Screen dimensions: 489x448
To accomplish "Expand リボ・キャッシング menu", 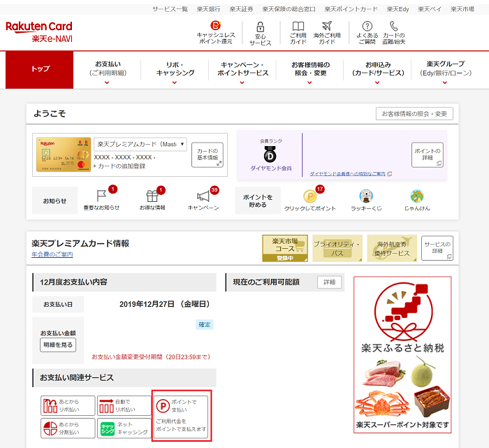I will [x=175, y=71].
